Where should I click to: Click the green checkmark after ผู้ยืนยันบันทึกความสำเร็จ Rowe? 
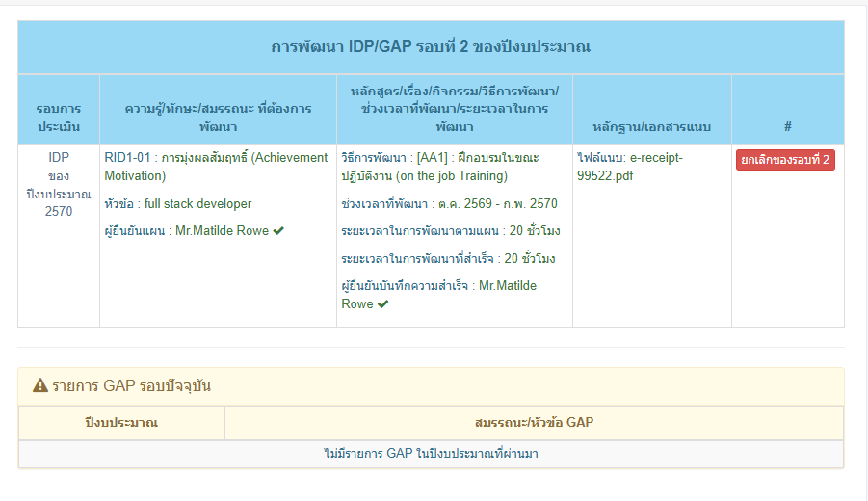pos(382,303)
